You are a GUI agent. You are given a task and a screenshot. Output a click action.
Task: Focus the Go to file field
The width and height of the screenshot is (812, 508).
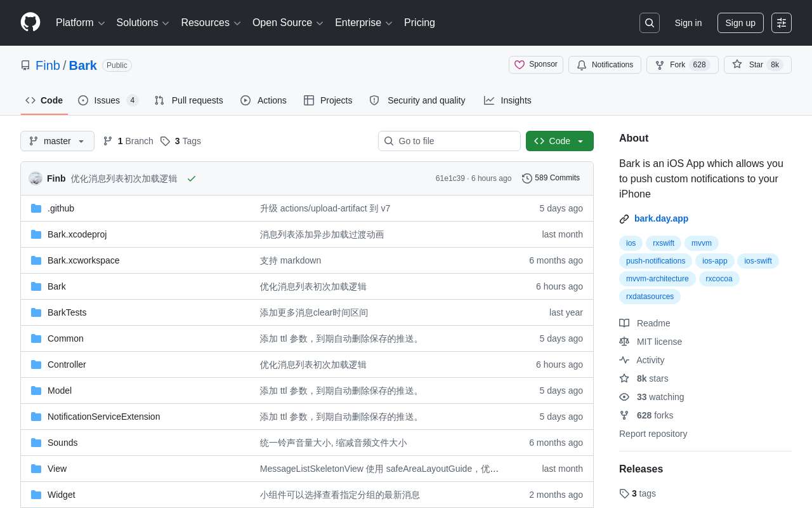point(449,141)
